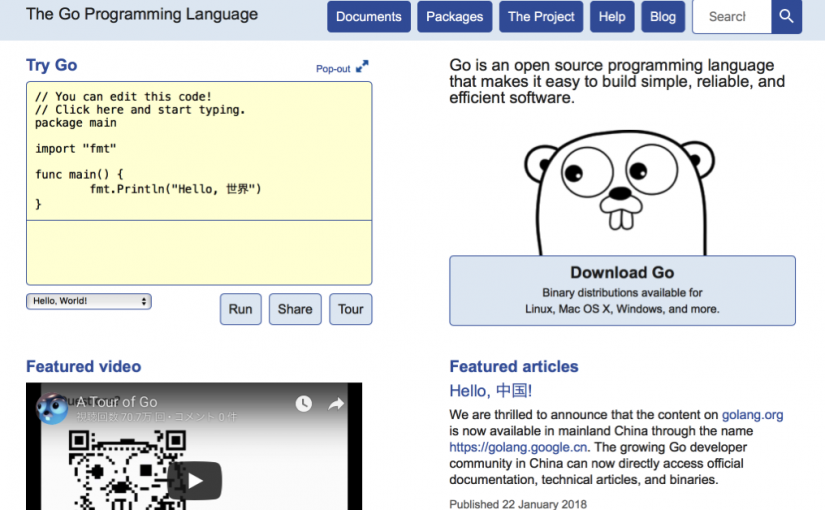This screenshot has width=825, height=510.
Task: Click the Go gopher mascot image
Action: tap(620, 186)
